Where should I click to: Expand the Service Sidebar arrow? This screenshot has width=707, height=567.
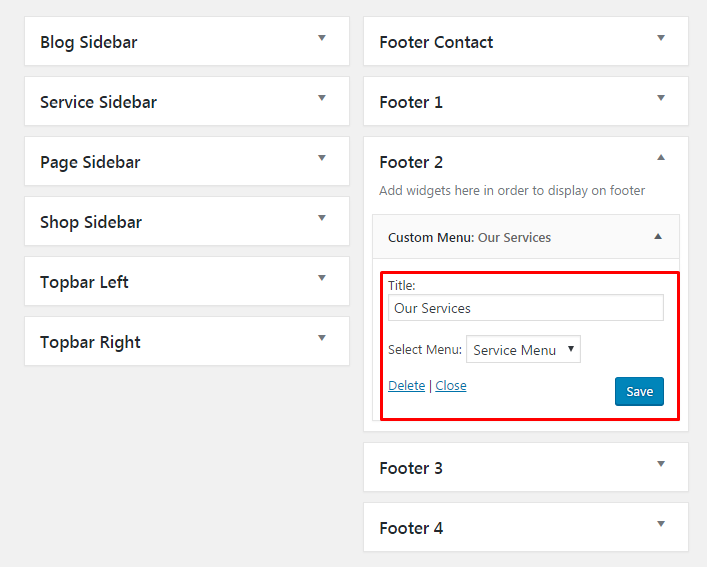[322, 98]
